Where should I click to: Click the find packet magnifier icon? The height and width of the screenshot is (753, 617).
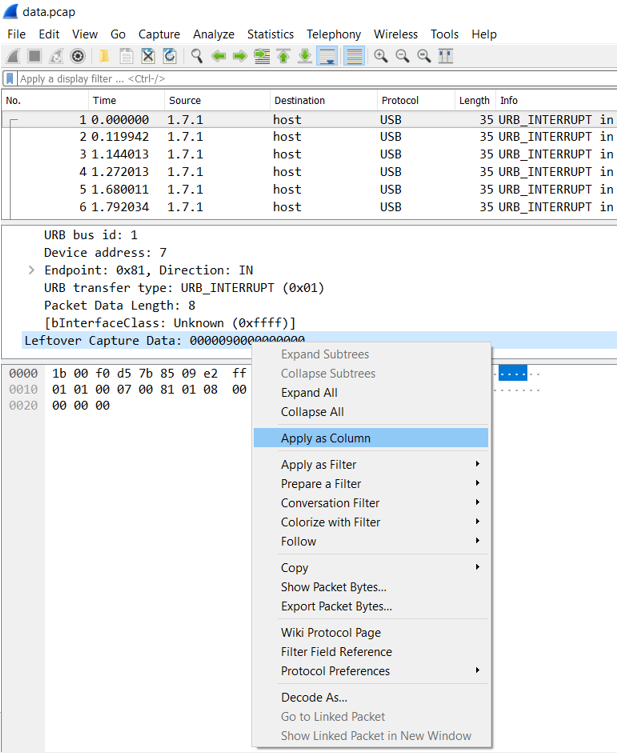click(x=196, y=56)
